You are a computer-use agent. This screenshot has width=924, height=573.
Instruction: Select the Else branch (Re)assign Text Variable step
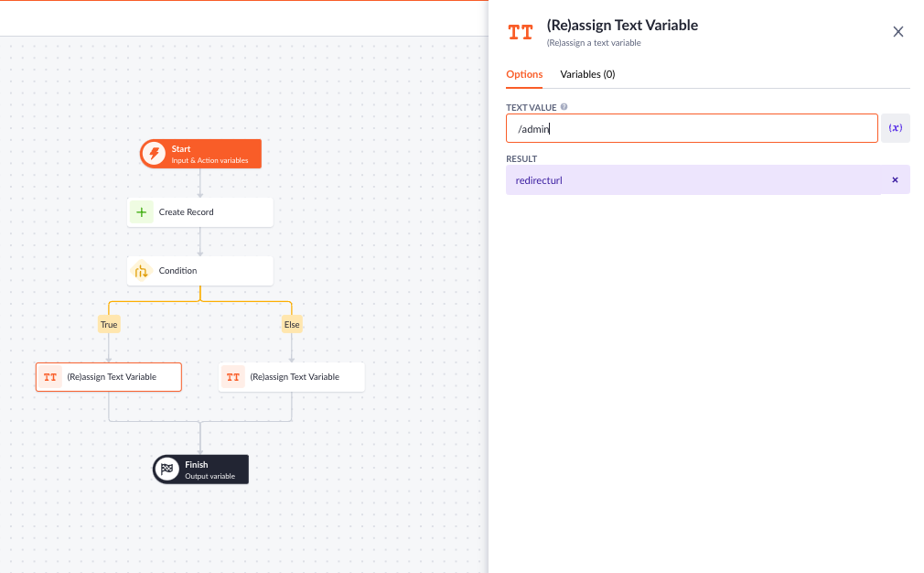coord(292,377)
